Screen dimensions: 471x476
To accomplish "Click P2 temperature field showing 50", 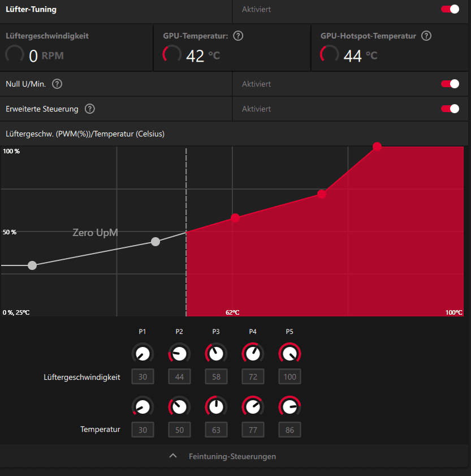I will click(x=179, y=430).
